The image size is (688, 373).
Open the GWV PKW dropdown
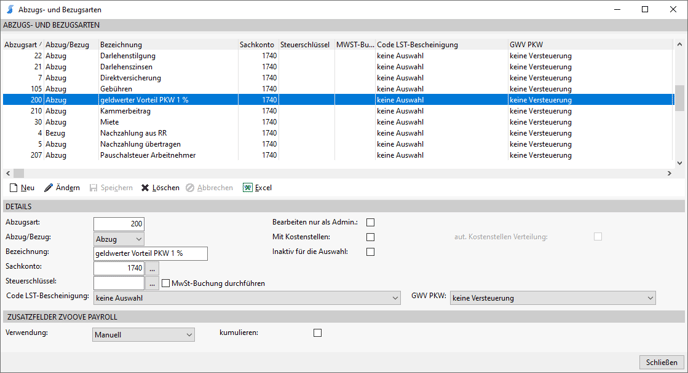[x=552, y=298]
